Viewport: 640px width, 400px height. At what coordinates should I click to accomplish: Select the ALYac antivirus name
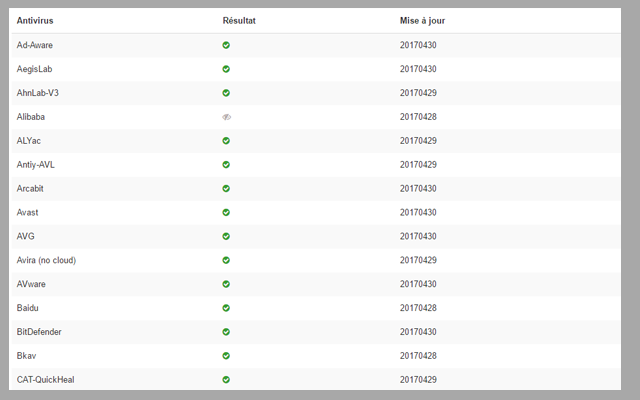[29, 141]
